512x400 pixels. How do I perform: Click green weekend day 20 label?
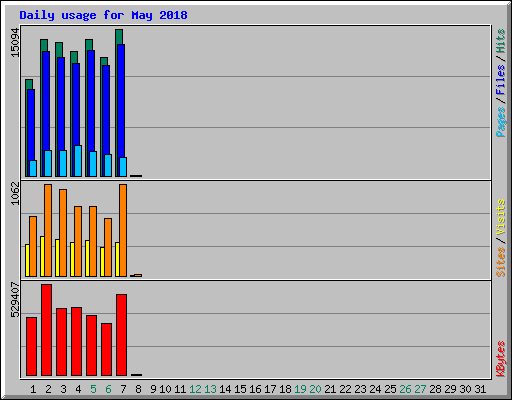click(315, 389)
